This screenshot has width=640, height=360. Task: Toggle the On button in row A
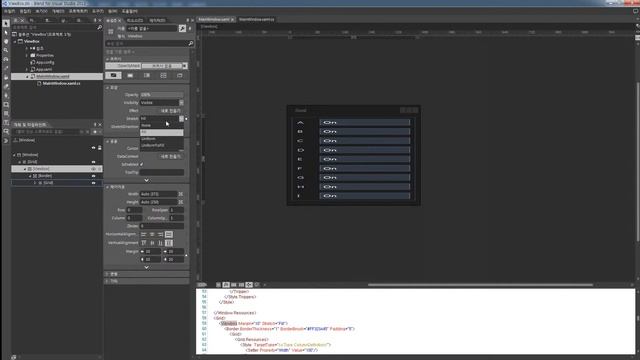click(x=364, y=122)
